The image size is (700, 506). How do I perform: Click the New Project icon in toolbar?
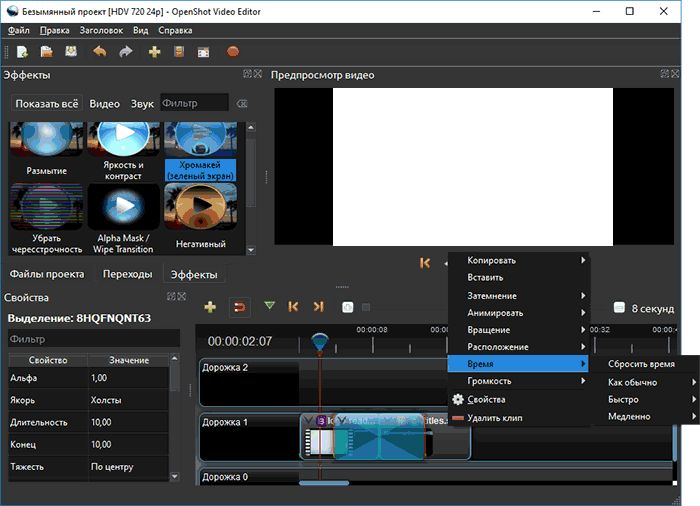[22, 52]
